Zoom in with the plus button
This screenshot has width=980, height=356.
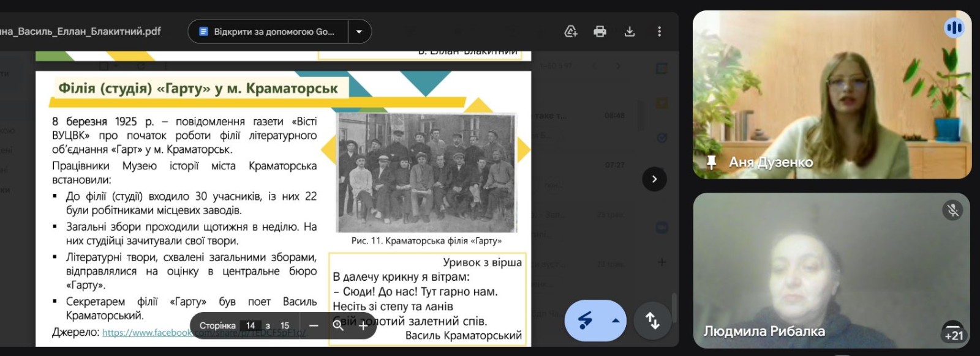point(363,326)
